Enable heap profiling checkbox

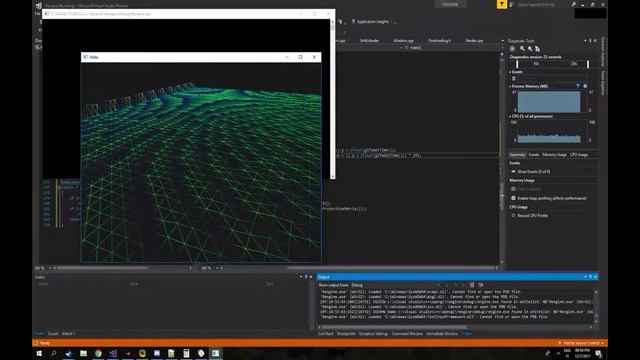[513, 198]
